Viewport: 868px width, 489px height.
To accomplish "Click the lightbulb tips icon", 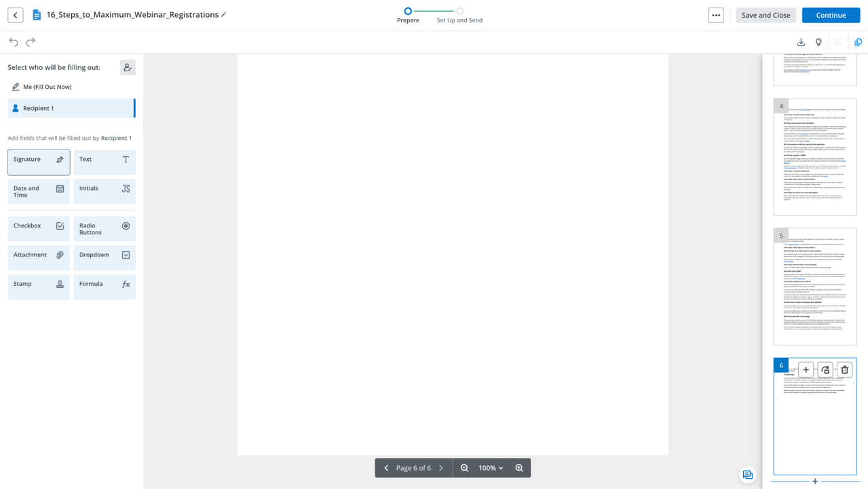I will tap(818, 42).
